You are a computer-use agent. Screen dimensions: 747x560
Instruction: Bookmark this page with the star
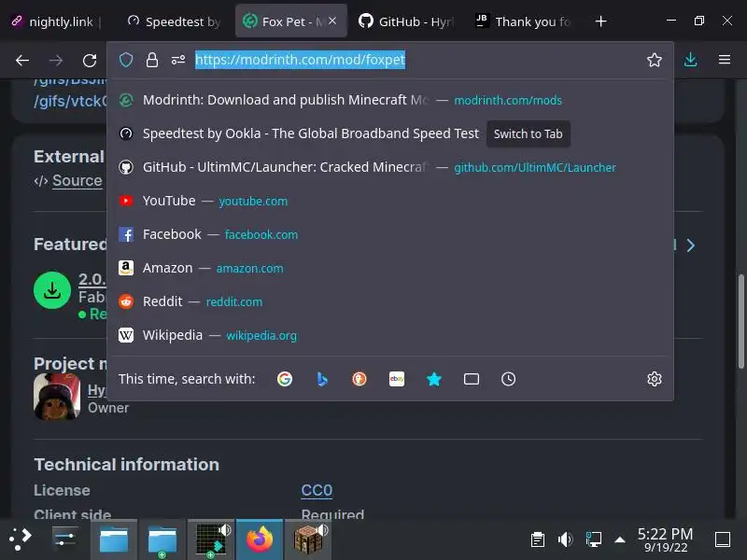[655, 60]
